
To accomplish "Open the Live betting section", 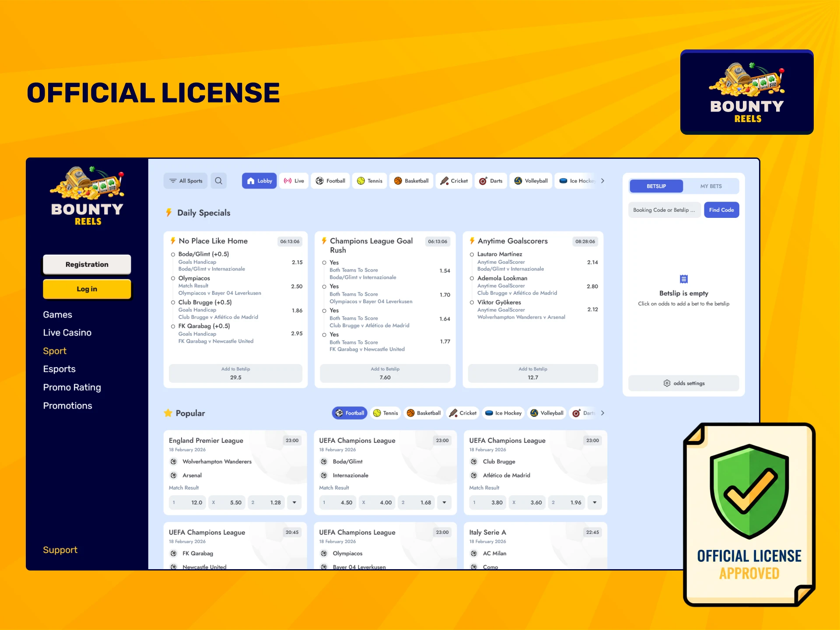I will (x=293, y=181).
